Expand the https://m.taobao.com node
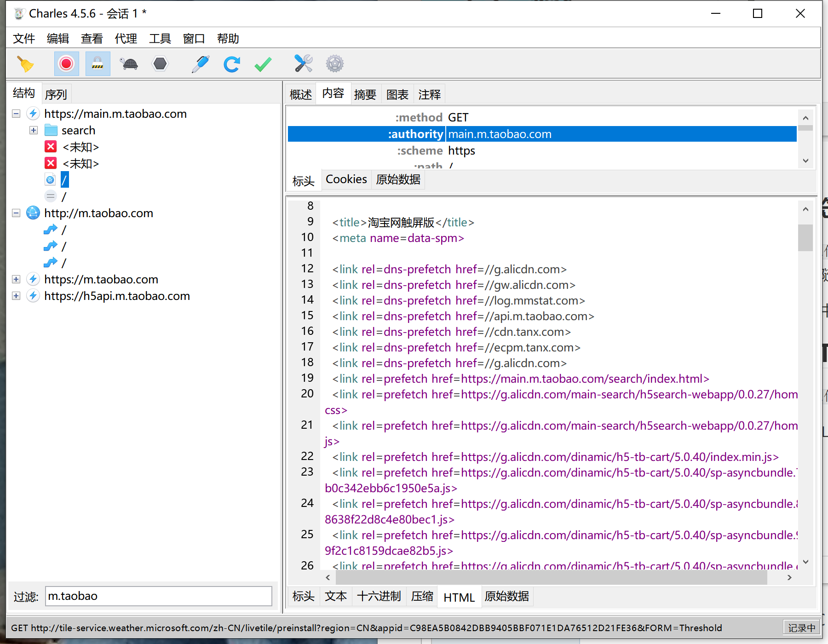This screenshot has width=828, height=644. tap(16, 279)
